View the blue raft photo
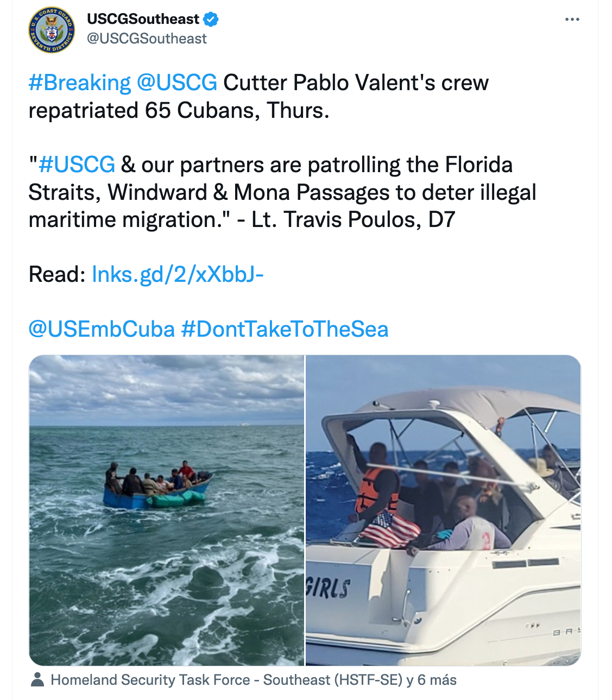This screenshot has width=612, height=700. coord(167,510)
